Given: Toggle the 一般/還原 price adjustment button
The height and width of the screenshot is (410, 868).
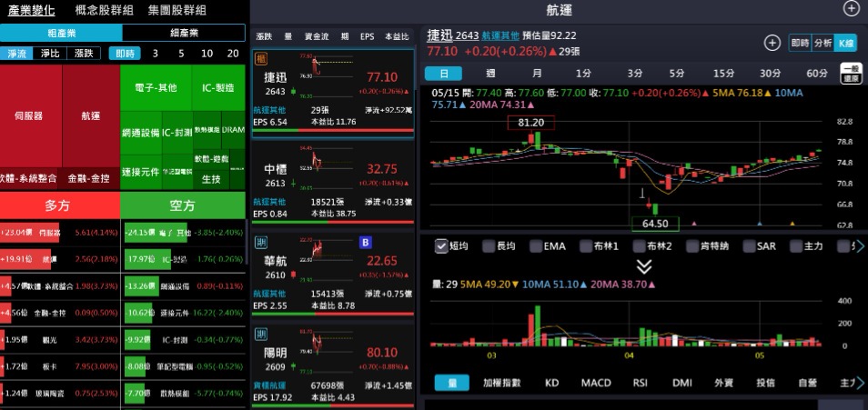Looking at the screenshot, I should pos(852,73).
